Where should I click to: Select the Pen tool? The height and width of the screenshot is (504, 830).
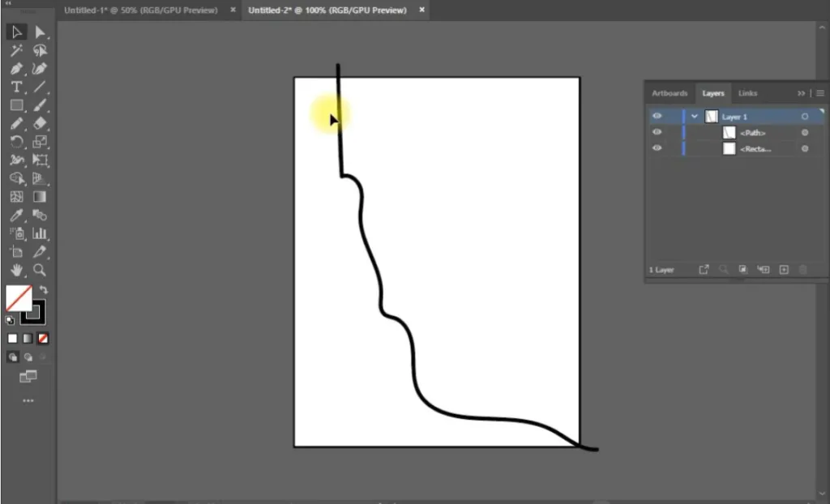coord(16,68)
